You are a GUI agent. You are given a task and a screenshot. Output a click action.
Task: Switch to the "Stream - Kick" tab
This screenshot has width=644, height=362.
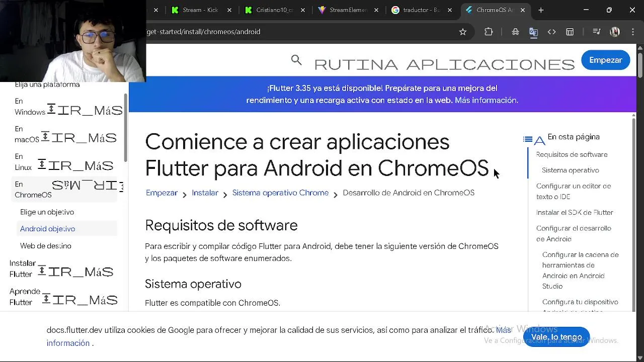(x=200, y=10)
